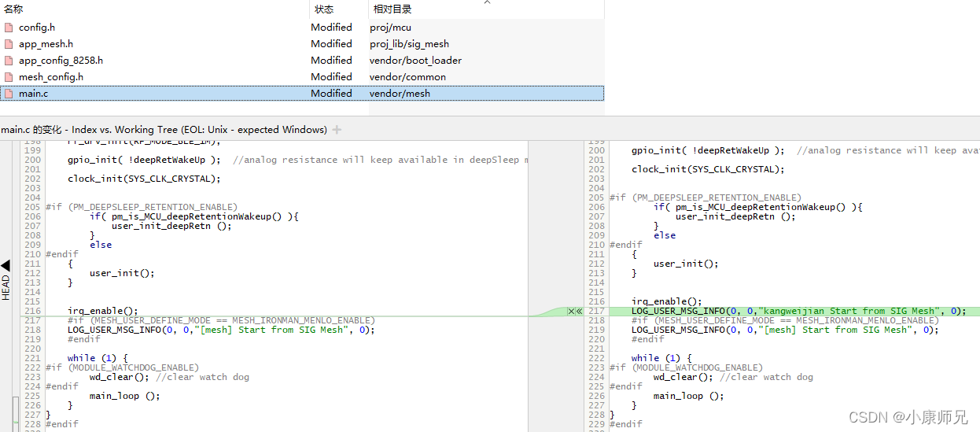Screen dimensions: 980x432
Task: Click clock_init line in the left diff pane
Action: (144, 179)
